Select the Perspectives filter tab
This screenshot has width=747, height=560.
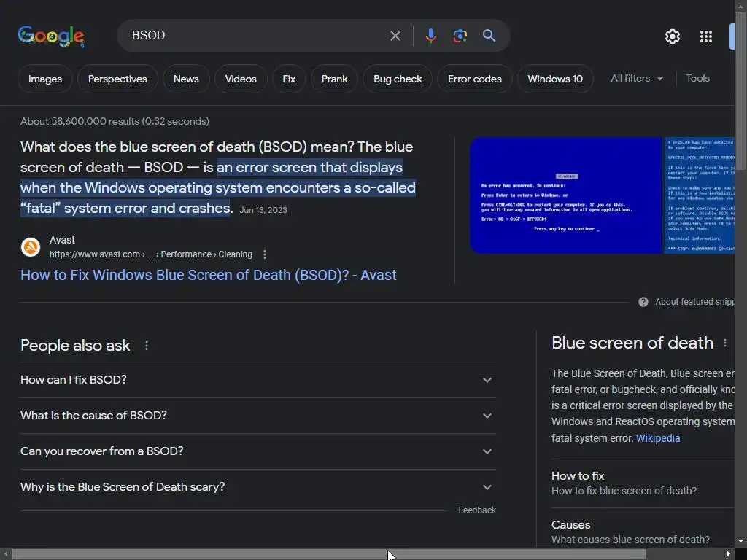point(117,79)
